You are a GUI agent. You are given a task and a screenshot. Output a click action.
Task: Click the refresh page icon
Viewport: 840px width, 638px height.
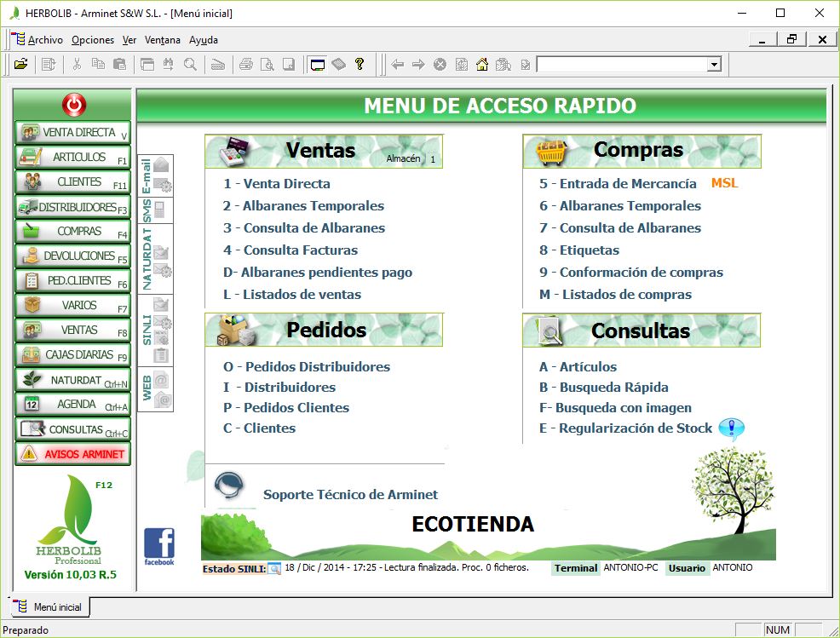tap(461, 65)
